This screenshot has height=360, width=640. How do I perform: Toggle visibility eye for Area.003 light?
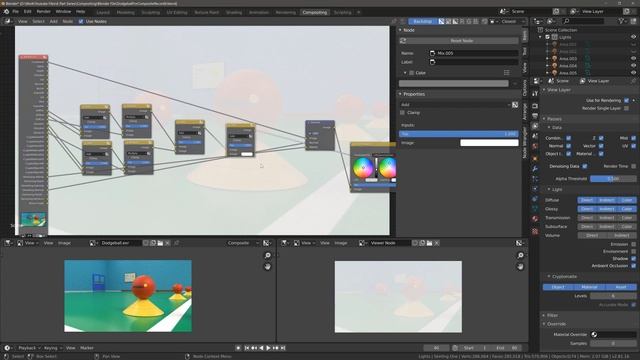(x=633, y=59)
